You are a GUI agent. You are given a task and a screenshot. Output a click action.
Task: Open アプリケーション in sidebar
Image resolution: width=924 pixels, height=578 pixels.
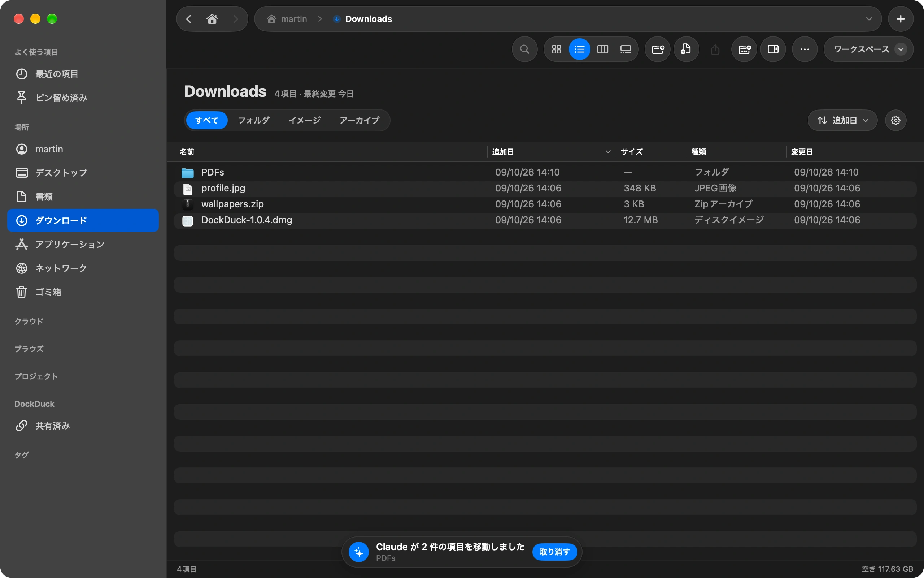pos(83,244)
